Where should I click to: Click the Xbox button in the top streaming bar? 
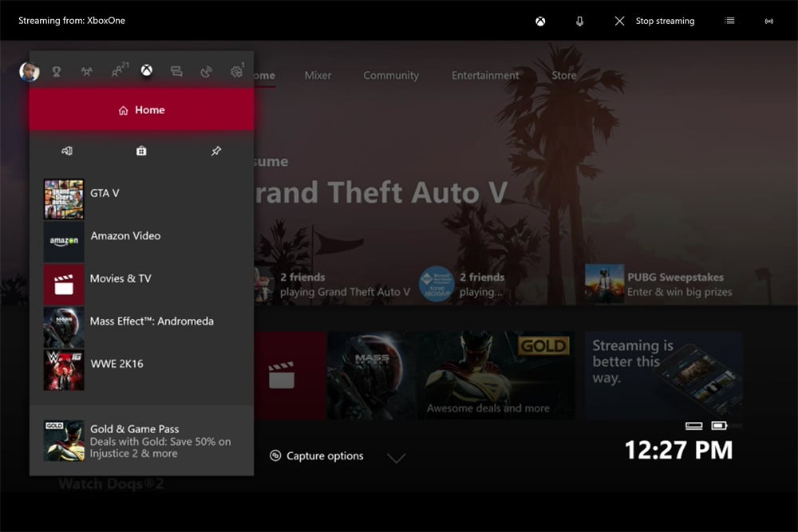click(539, 21)
